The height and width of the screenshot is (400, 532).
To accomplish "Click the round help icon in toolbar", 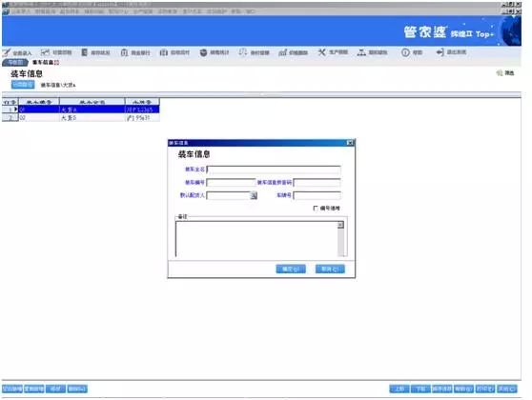I will (x=405, y=52).
